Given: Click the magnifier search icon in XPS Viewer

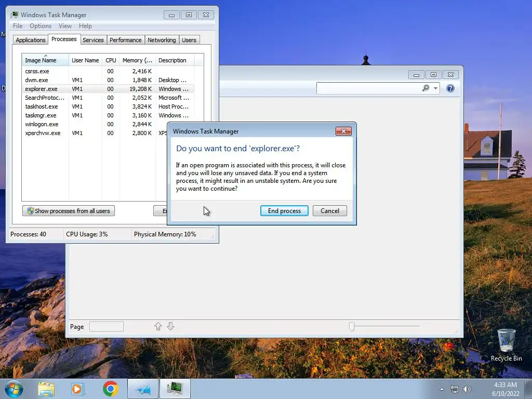Looking at the screenshot, I should coord(425,88).
